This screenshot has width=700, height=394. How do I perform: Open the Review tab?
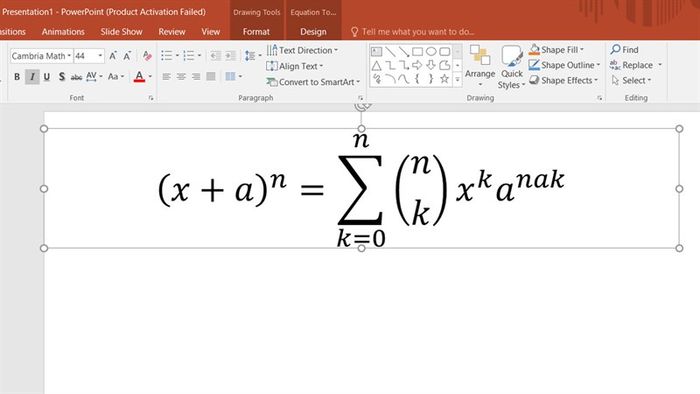pos(172,32)
